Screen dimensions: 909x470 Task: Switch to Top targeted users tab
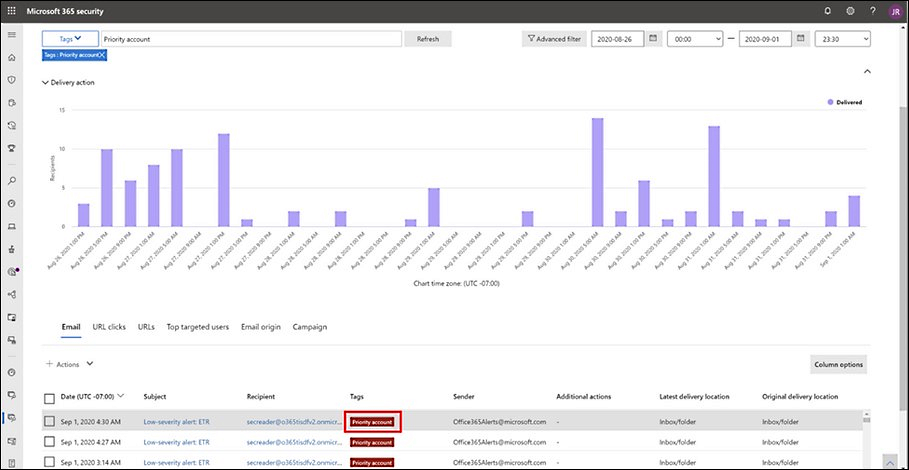point(198,327)
